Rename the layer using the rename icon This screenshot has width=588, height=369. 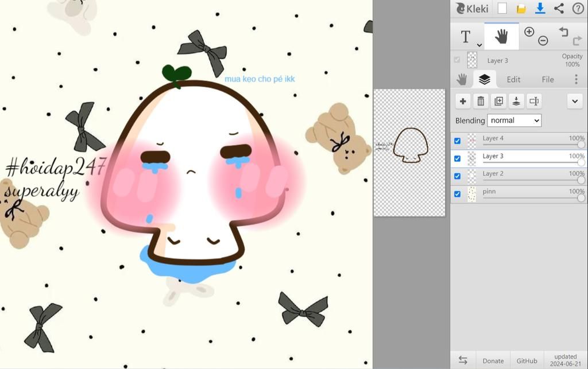coord(534,102)
